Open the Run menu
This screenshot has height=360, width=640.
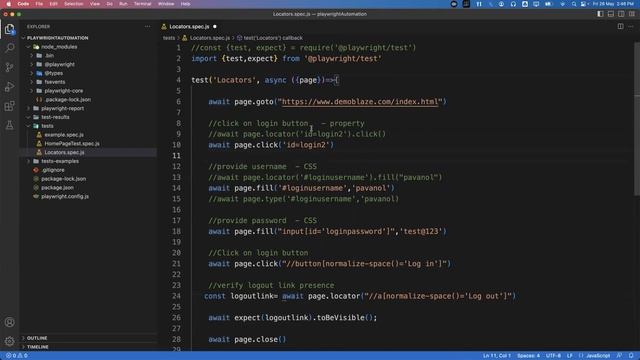(x=123, y=4)
